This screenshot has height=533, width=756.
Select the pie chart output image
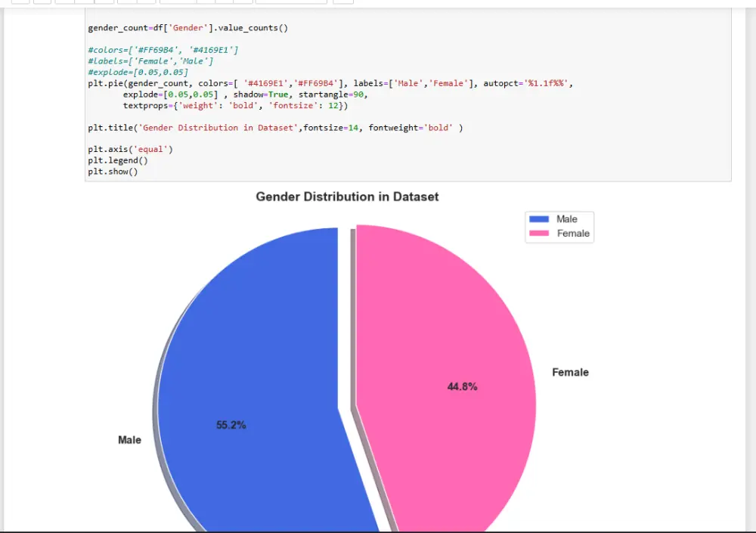pos(348,363)
